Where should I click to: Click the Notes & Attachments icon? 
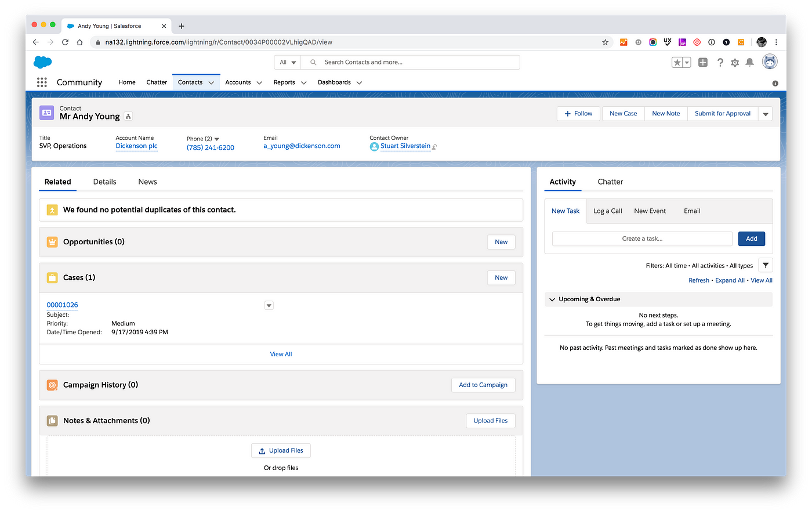(x=52, y=421)
